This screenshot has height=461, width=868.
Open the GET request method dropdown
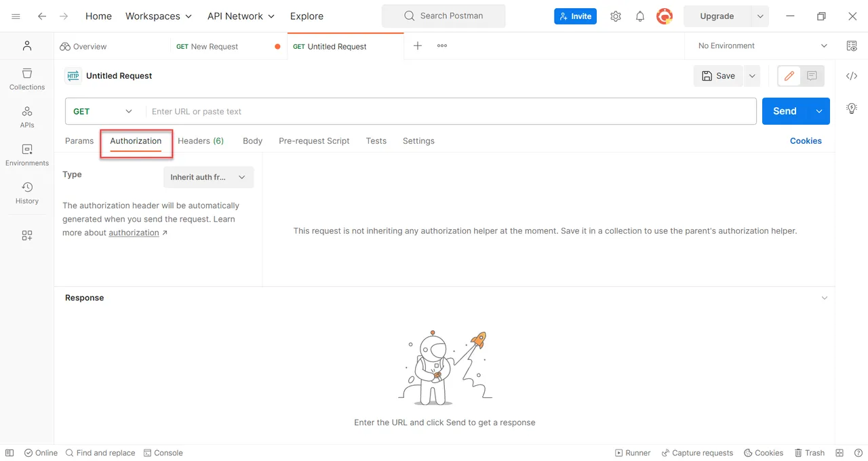(102, 111)
